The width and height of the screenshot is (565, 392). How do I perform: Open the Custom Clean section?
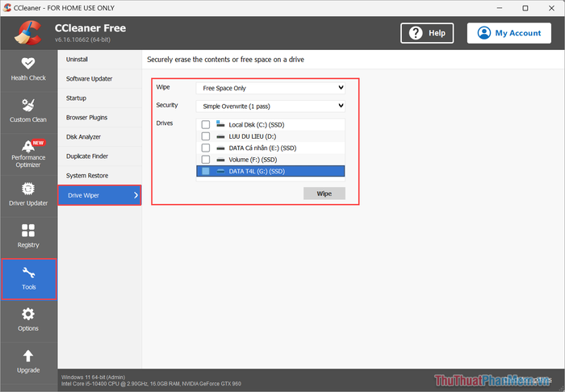click(28, 112)
